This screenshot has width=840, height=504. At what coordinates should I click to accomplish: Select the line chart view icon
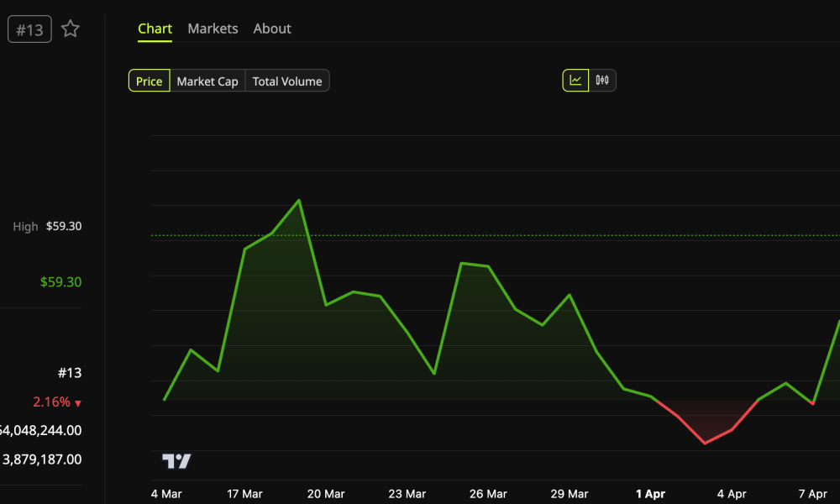pyautogui.click(x=575, y=80)
